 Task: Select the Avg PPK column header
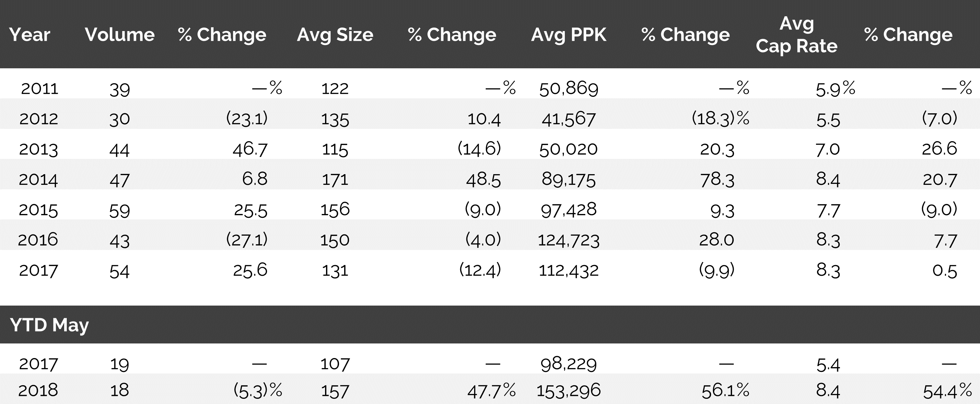coord(568,35)
